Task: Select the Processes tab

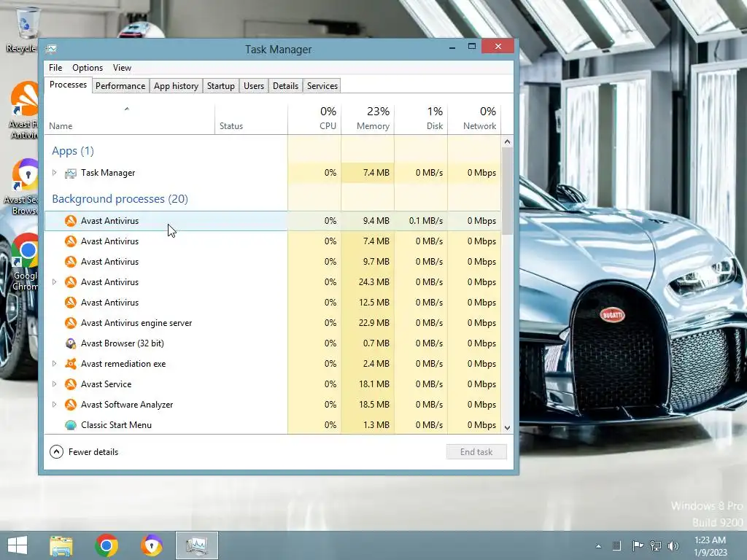Action: 68,85
